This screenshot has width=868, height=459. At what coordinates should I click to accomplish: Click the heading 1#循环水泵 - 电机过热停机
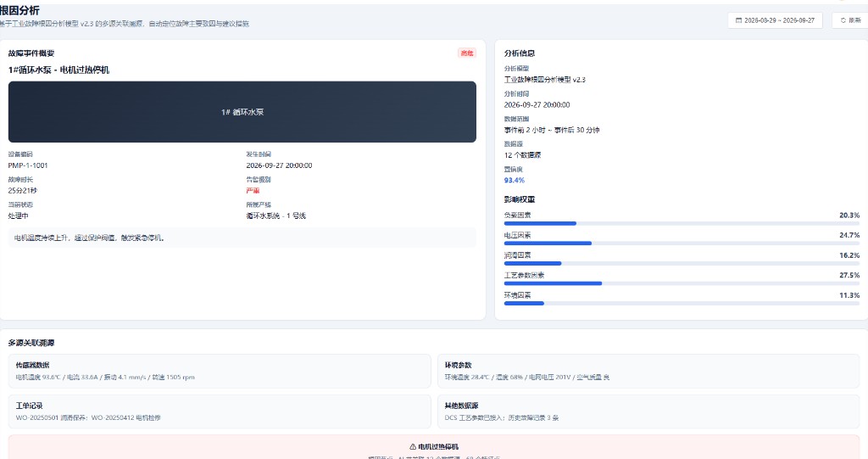(58, 70)
